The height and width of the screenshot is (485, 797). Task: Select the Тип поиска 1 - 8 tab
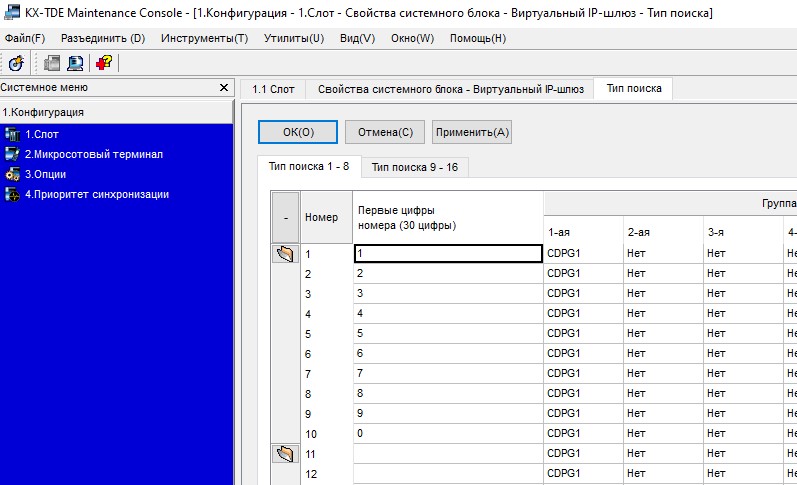(x=309, y=166)
